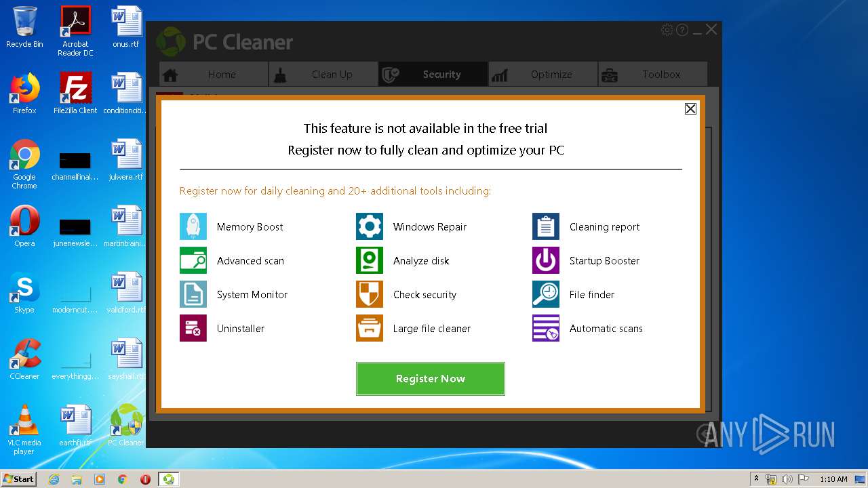Screen dimensions: 868x488
Task: Select the Security tab
Action: pyautogui.click(x=433, y=75)
